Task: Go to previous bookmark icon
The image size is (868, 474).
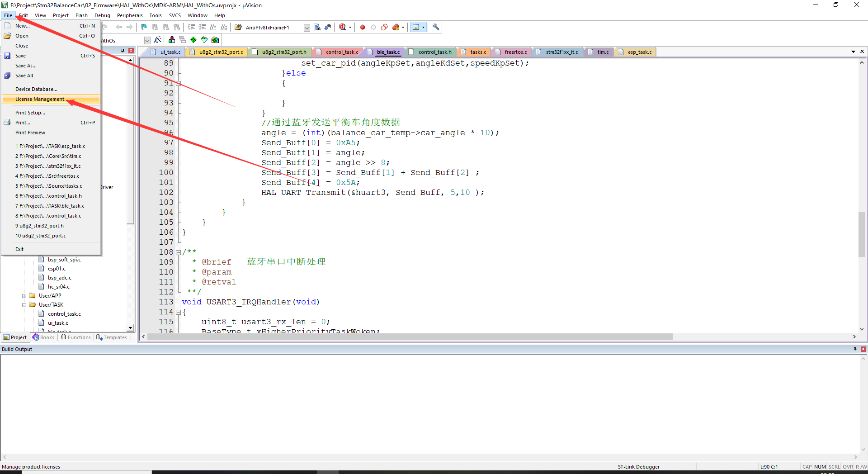Action: tap(155, 27)
